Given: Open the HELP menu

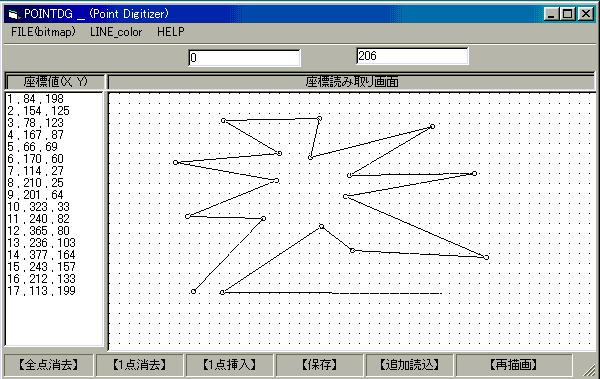Looking at the screenshot, I should pos(171,32).
